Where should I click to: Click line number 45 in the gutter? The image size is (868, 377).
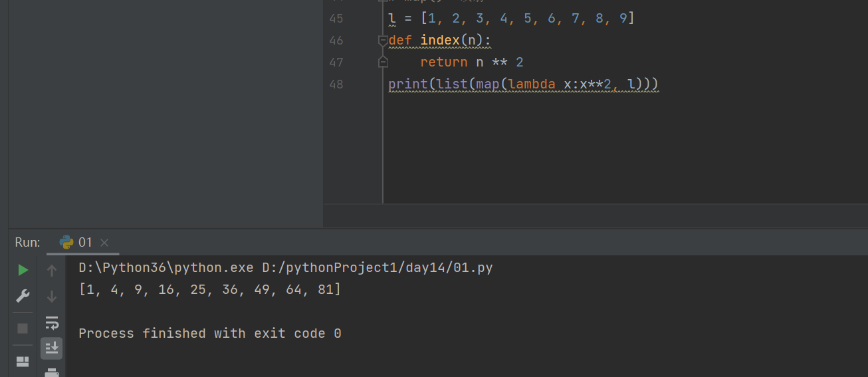(x=336, y=19)
